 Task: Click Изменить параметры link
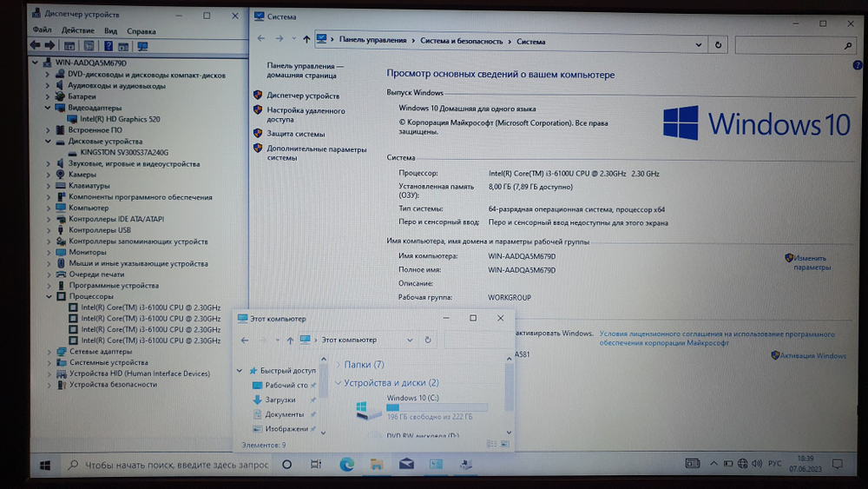(x=812, y=262)
